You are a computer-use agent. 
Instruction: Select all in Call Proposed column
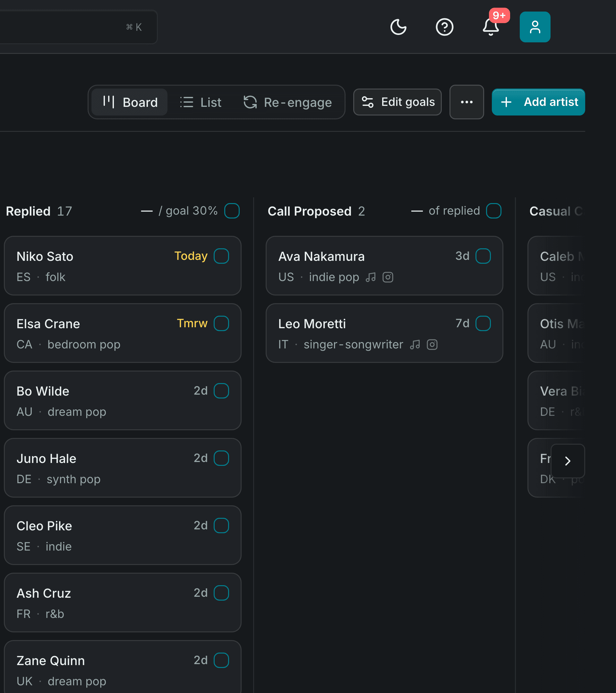(494, 211)
